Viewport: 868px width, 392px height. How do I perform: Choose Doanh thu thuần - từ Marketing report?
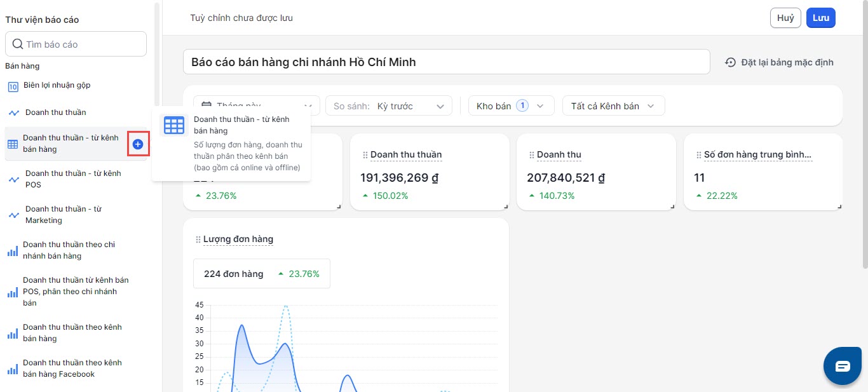point(63,215)
